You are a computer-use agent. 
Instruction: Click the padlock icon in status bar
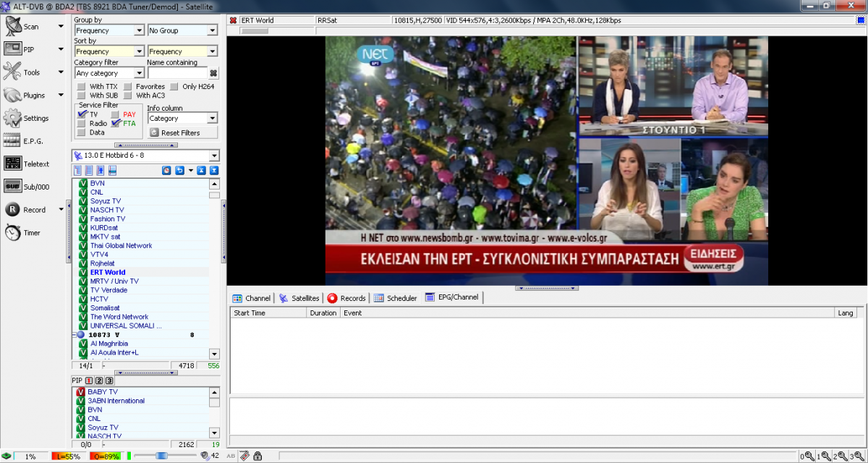[258, 456]
